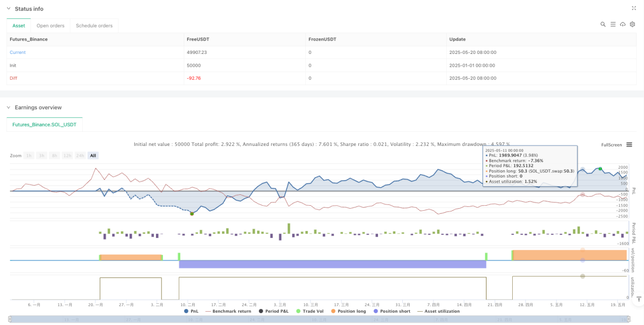Switch to the Open orders tab
This screenshot has width=644, height=325.
coord(50,26)
